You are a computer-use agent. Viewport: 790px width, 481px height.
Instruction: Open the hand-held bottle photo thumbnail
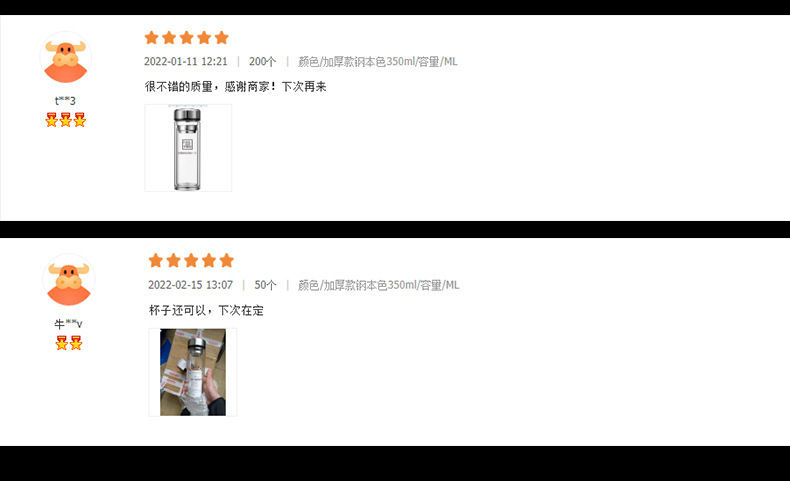tap(192, 372)
